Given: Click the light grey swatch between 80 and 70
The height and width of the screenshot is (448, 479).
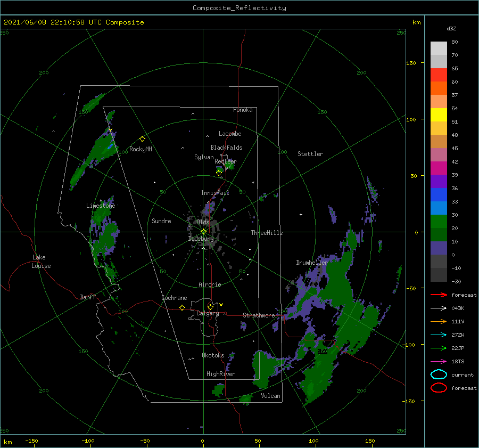Looking at the screenshot, I should (439, 48).
